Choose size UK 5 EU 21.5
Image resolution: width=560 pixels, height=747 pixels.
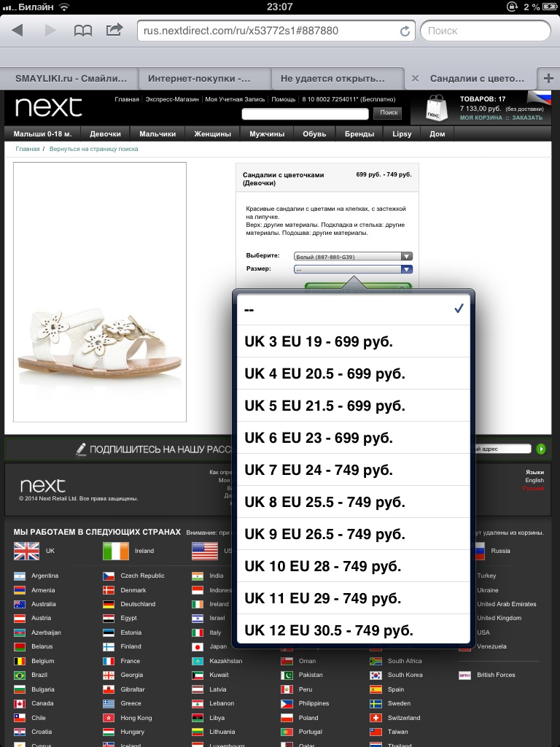pyautogui.click(x=354, y=406)
